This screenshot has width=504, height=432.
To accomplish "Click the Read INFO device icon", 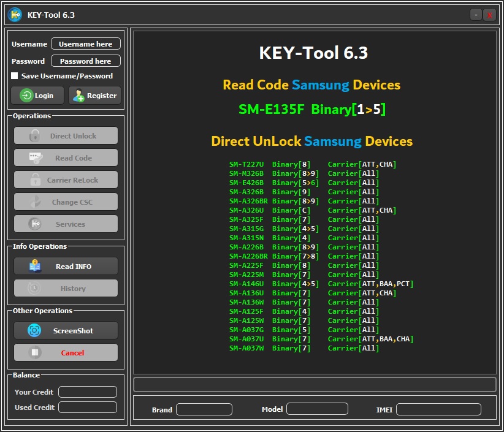I will tap(35, 267).
